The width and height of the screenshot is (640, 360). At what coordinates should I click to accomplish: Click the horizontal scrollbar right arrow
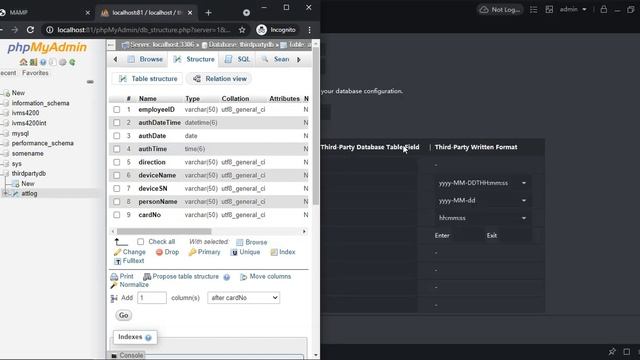click(304, 231)
